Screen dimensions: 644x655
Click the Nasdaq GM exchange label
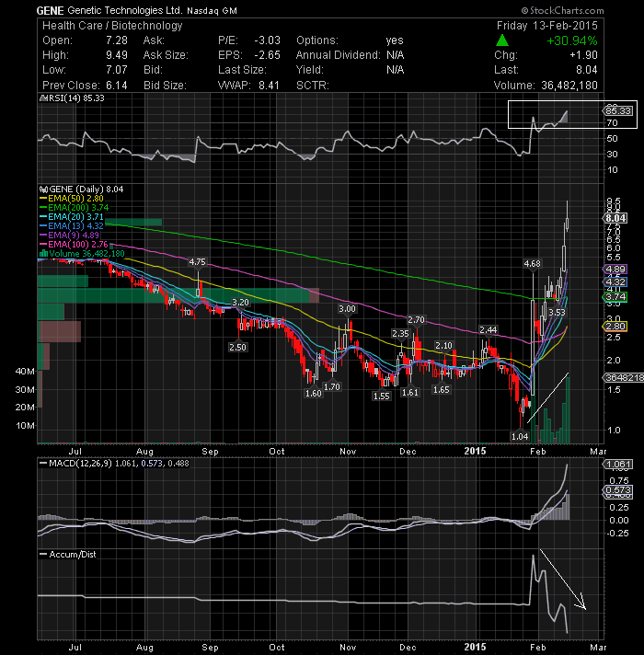pos(212,11)
